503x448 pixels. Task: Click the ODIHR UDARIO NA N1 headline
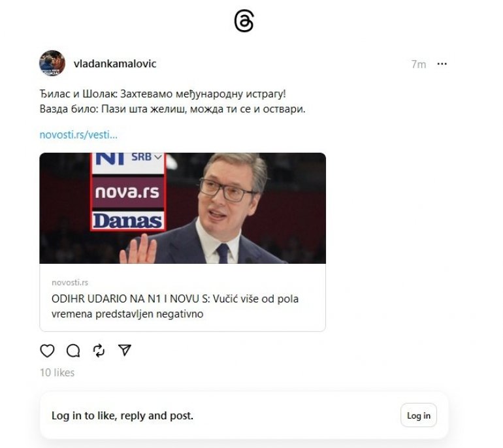coord(175,306)
